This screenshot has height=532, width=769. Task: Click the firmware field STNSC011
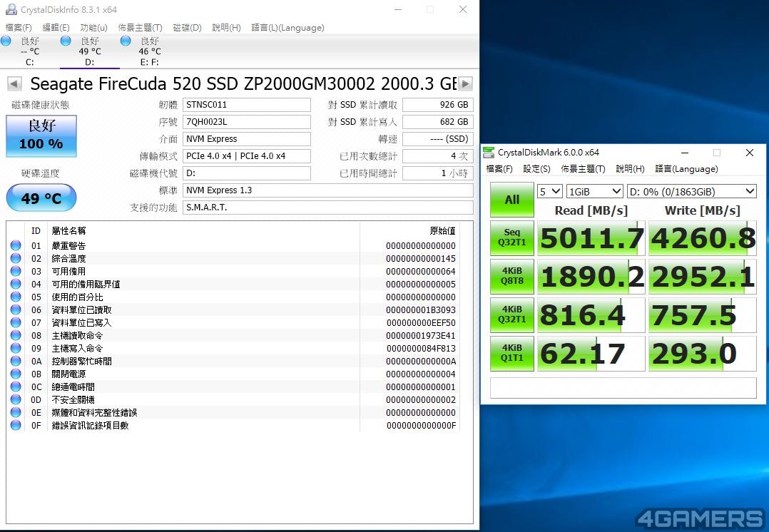[247, 104]
